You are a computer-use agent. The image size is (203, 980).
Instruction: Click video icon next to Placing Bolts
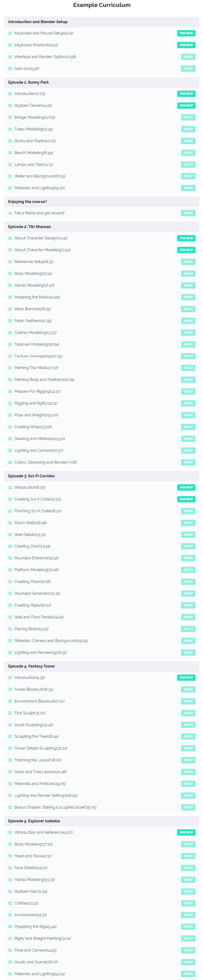(x=10, y=629)
